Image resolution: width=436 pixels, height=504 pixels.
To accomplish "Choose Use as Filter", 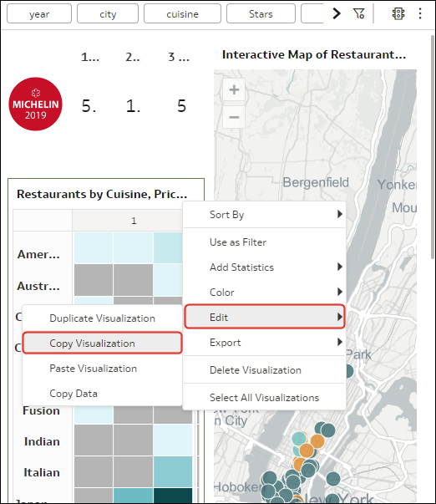I will point(265,242).
